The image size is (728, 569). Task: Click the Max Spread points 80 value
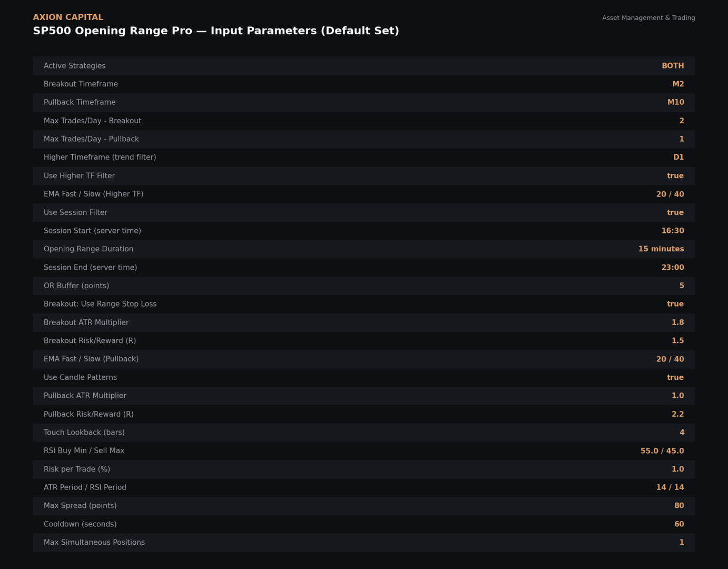[x=679, y=506]
